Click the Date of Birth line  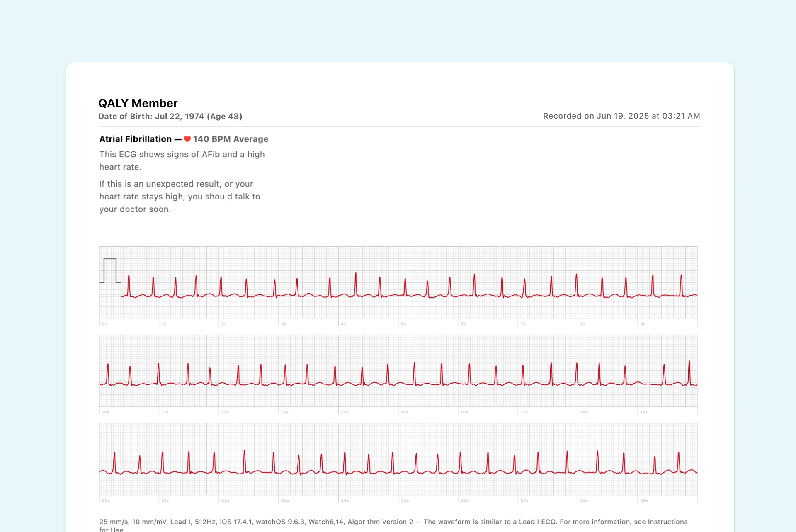[170, 117]
